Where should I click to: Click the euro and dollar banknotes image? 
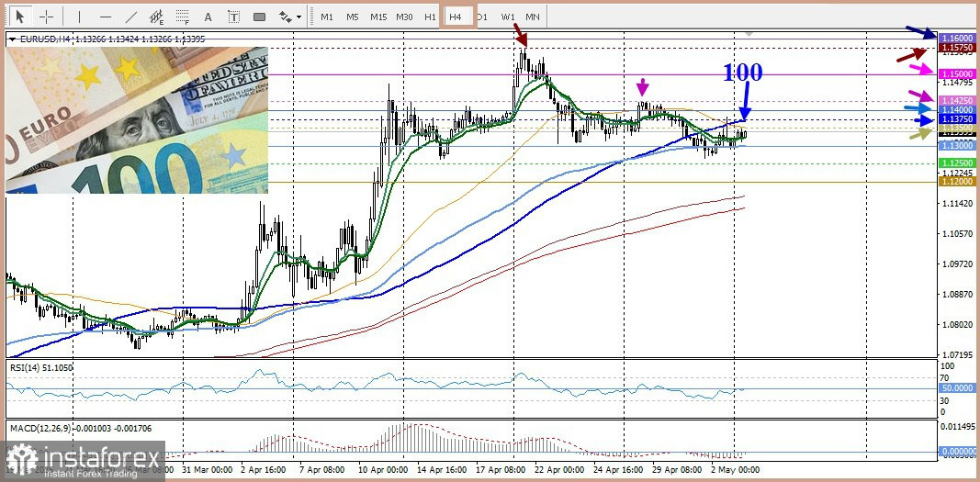(x=137, y=120)
